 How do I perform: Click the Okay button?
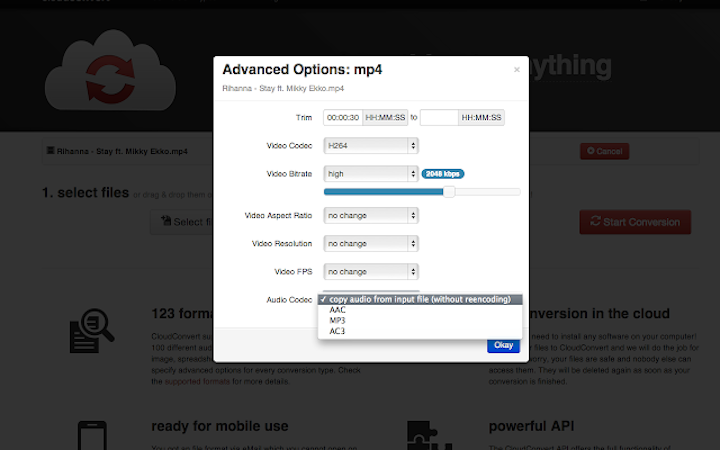pos(503,345)
